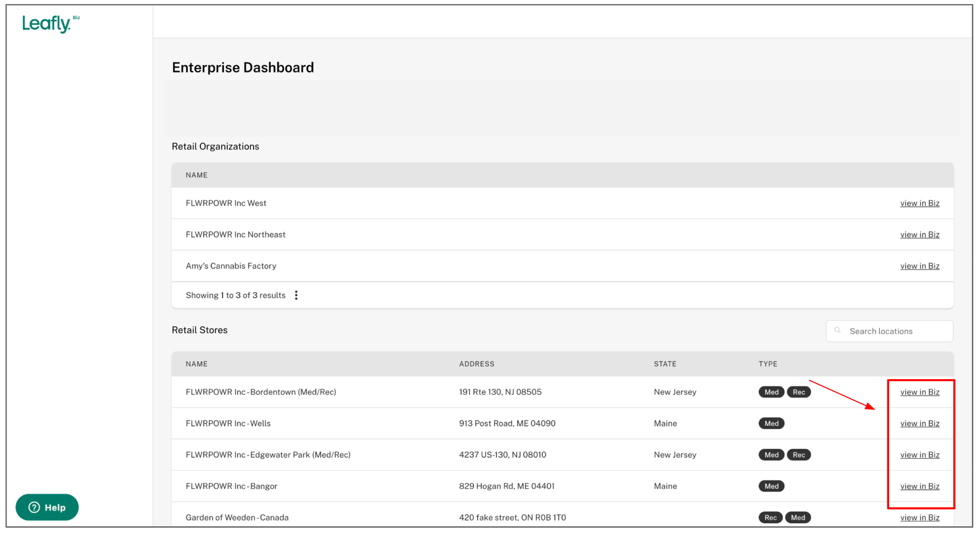Click the Retail Stores NAME column header

pyautogui.click(x=197, y=364)
